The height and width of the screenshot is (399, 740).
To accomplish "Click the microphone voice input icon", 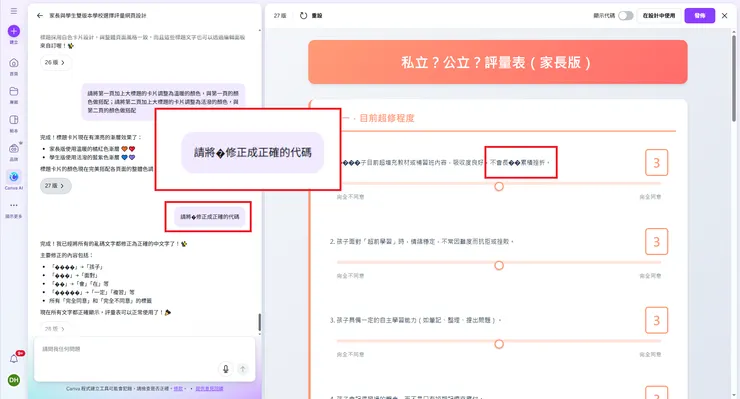I will pos(226,369).
